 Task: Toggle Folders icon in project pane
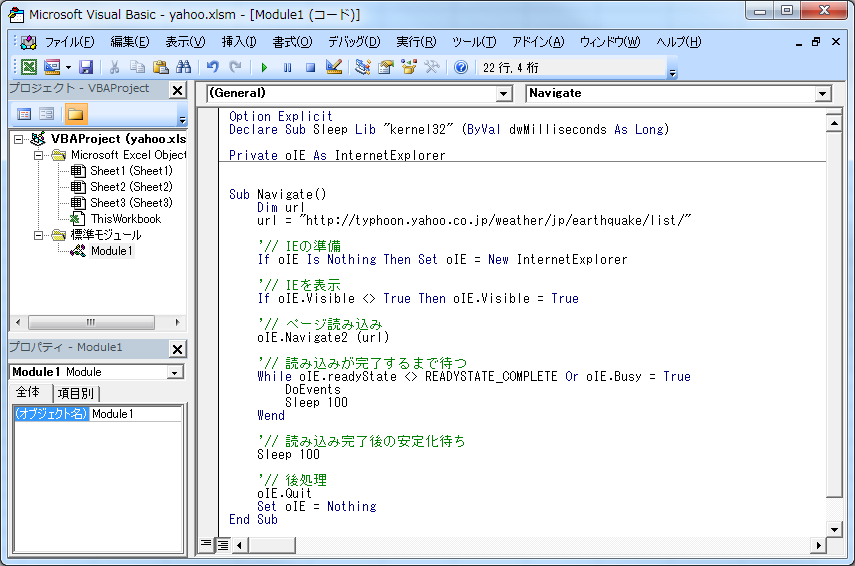coord(76,114)
